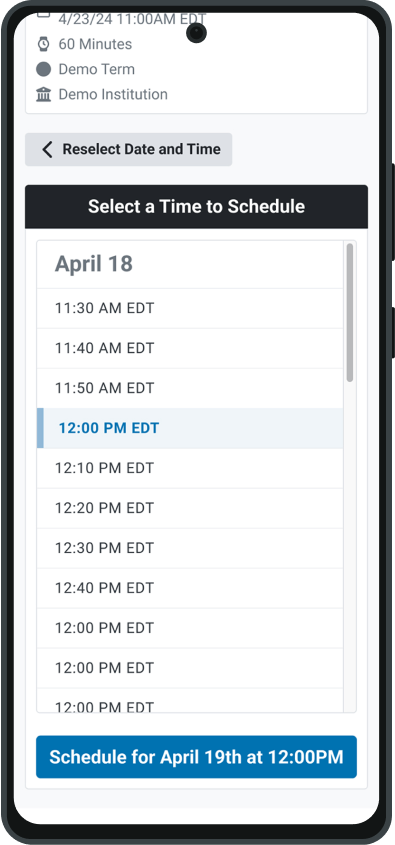Choose the 11:40 AM EDT time slot
This screenshot has width=395, height=845.
tap(190, 348)
